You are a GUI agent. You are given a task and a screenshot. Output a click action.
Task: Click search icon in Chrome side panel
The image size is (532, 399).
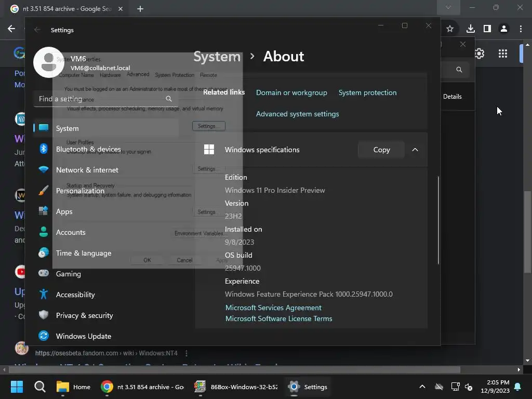click(459, 70)
